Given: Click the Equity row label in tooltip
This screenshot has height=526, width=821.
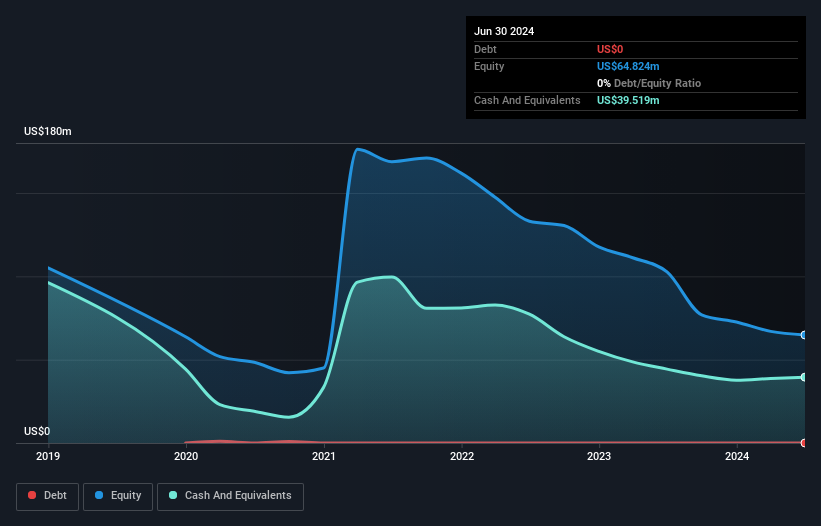Looking at the screenshot, I should (x=489, y=66).
